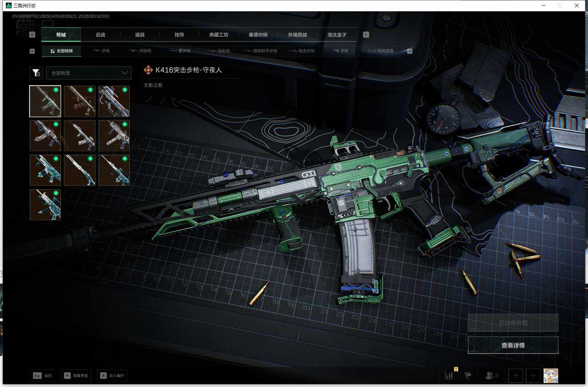Click the Esc 返回 back button

(42, 375)
